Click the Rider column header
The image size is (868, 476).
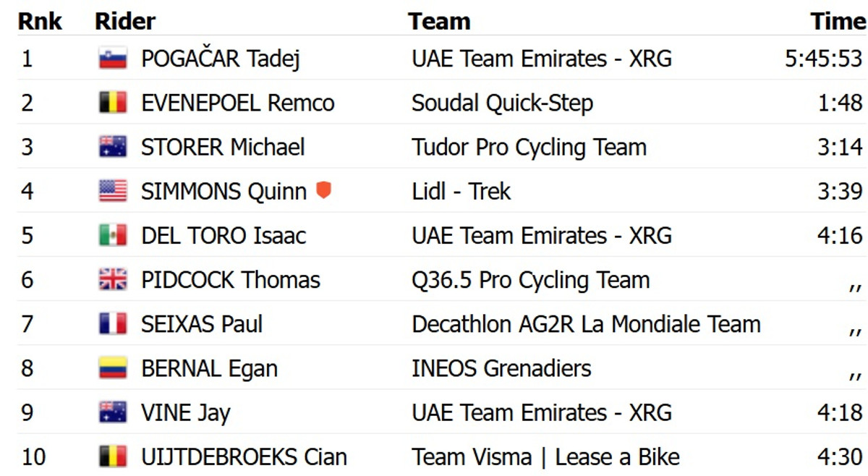[x=124, y=22]
